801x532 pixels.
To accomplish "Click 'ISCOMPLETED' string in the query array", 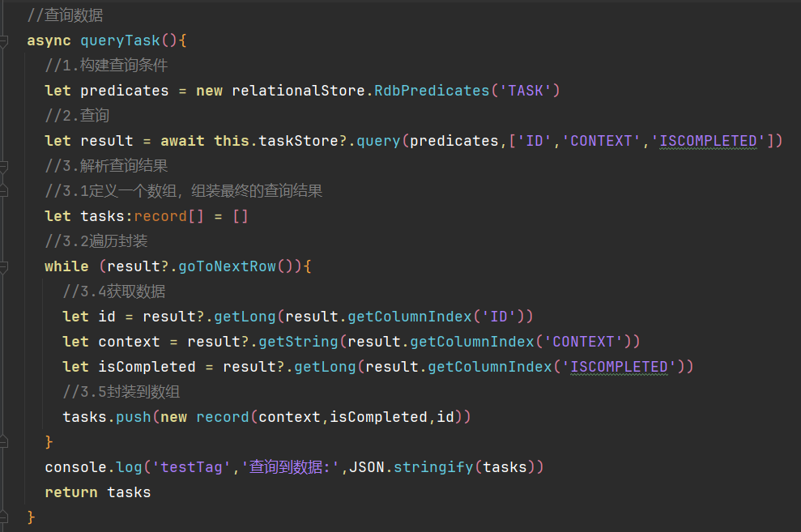I will click(708, 141).
